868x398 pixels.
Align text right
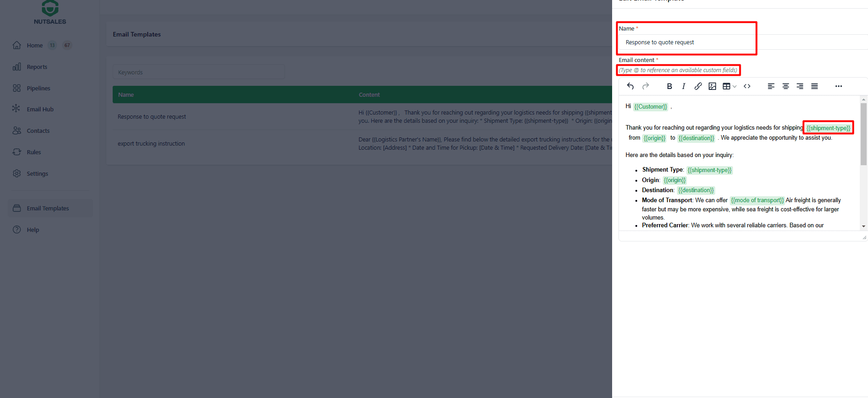(x=800, y=86)
